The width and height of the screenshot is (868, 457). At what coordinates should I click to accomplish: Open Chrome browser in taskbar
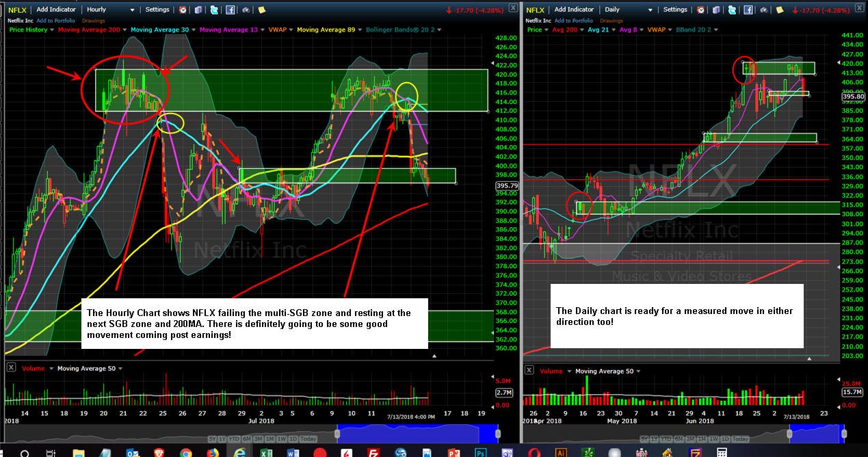click(185, 452)
